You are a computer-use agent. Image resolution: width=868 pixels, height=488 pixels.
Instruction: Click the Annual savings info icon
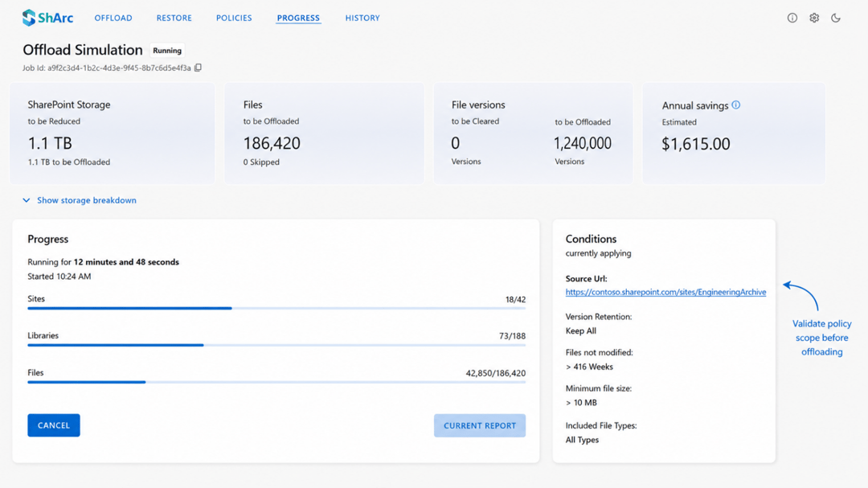(x=735, y=105)
